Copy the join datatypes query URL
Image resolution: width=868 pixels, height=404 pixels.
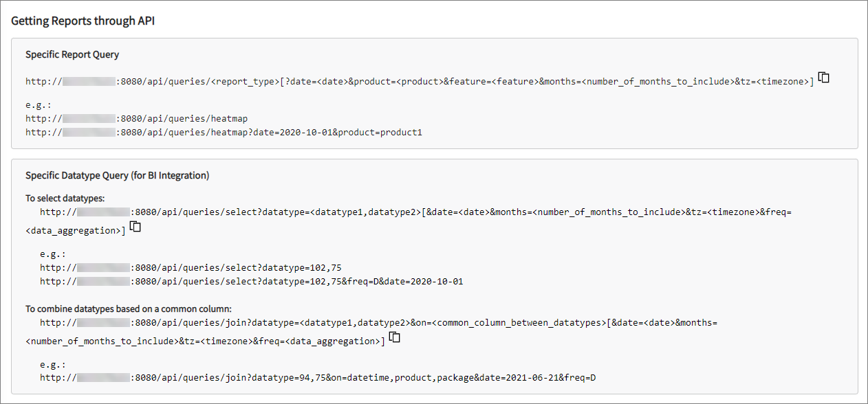coord(393,337)
